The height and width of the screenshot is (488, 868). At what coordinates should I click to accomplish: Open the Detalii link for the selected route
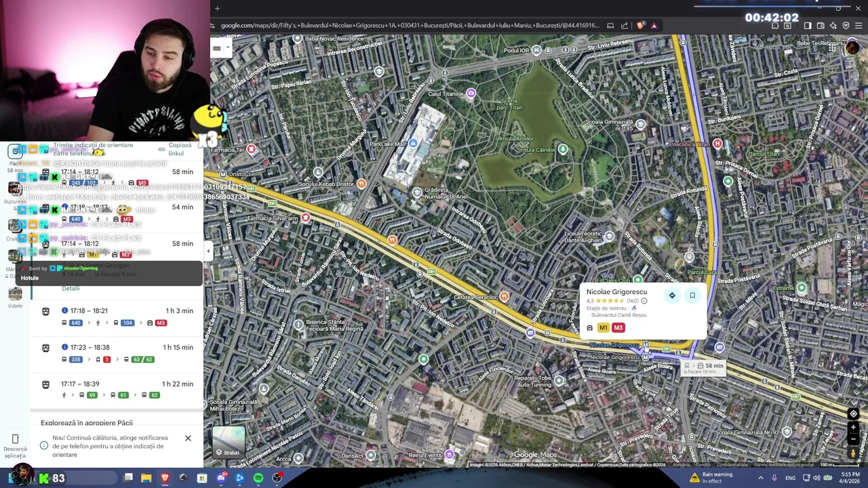(x=71, y=288)
